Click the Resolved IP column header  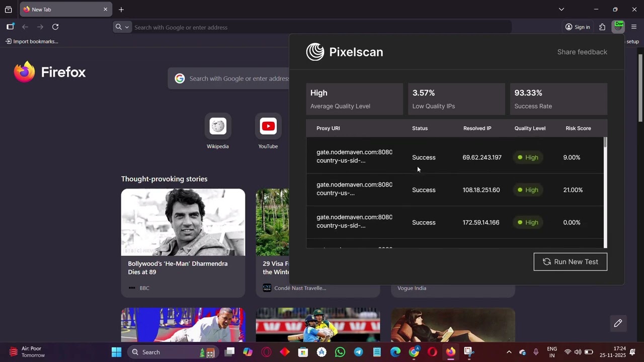(x=477, y=128)
